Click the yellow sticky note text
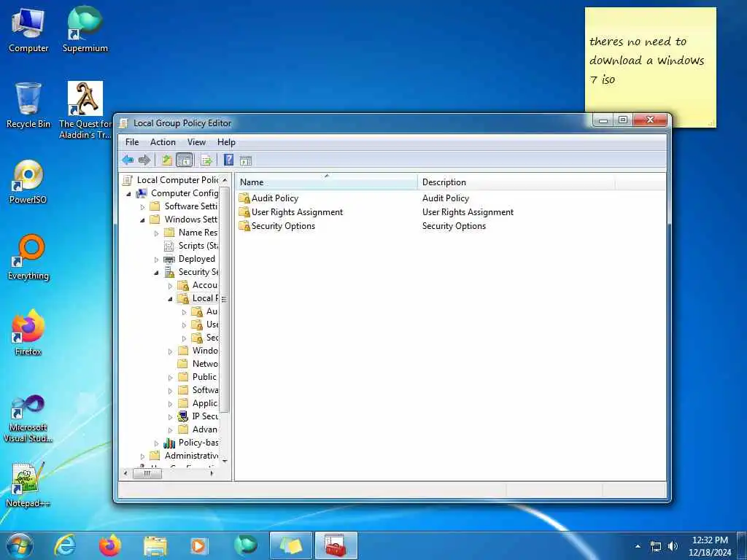 point(646,61)
